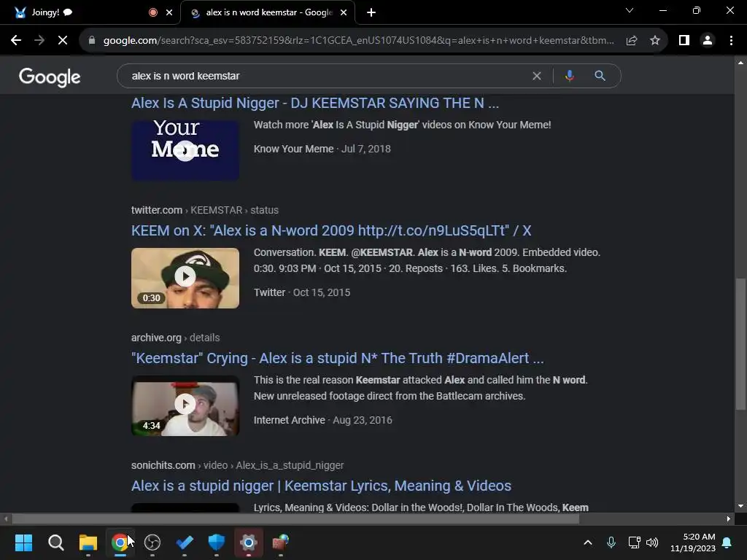The image size is (747, 560).
Task: Click the sonichits.com › video breadcrumb
Action: point(237,465)
